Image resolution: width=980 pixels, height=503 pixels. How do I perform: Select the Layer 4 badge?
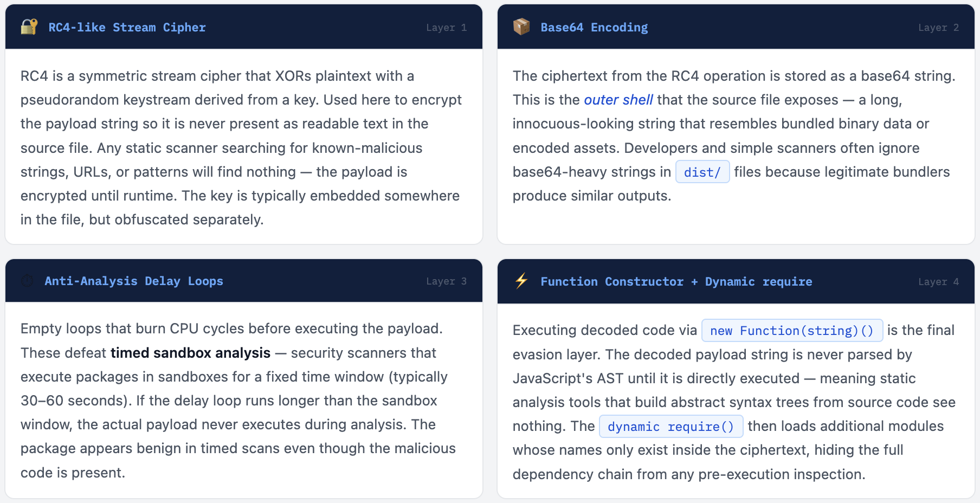(938, 282)
